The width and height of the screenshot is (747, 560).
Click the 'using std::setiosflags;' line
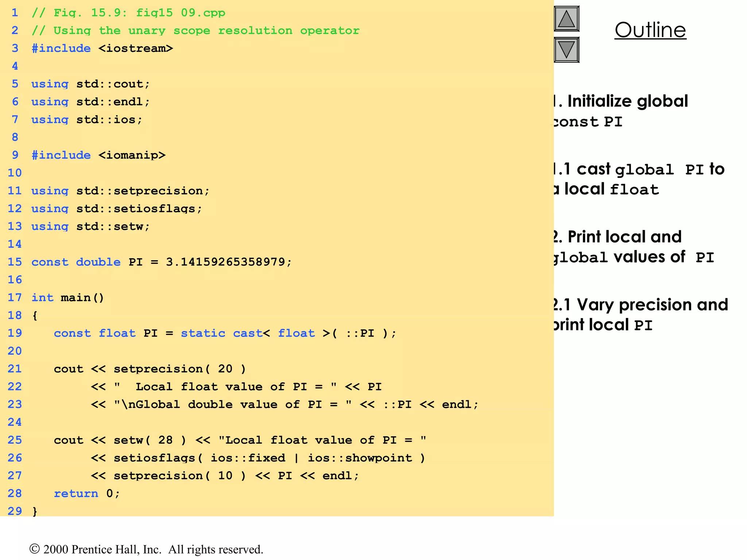(x=117, y=209)
